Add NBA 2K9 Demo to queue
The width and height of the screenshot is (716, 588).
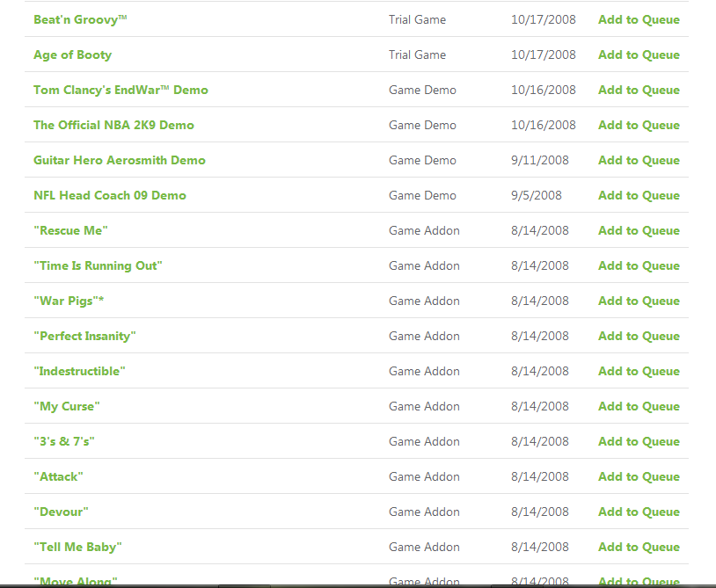(639, 125)
